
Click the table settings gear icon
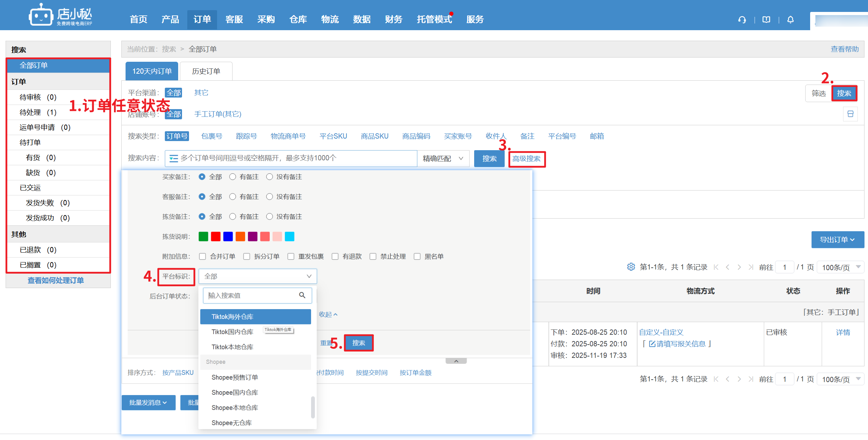pyautogui.click(x=631, y=267)
